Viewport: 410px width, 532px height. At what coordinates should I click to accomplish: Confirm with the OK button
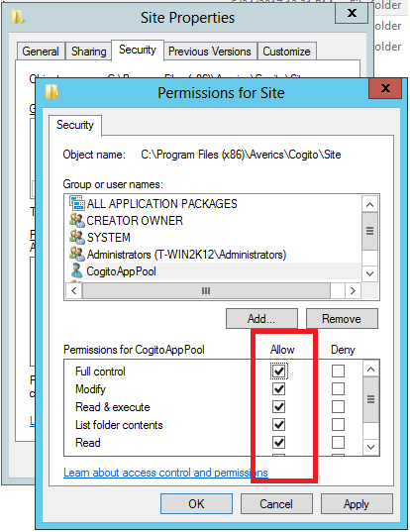click(196, 504)
